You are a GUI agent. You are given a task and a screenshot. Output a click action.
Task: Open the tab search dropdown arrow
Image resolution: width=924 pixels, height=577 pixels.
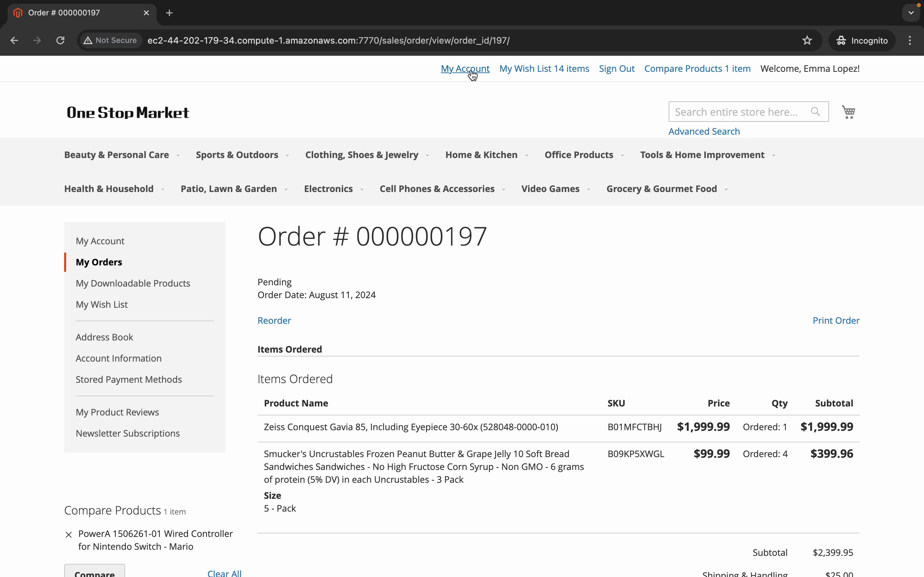click(x=911, y=13)
